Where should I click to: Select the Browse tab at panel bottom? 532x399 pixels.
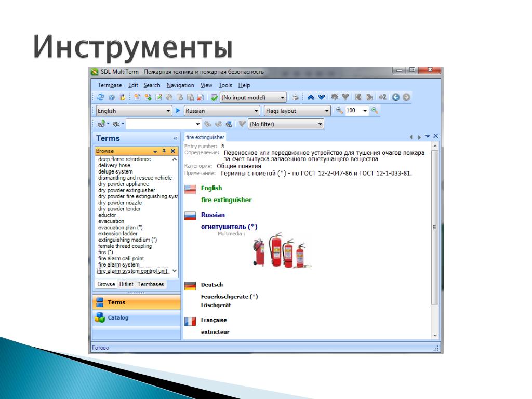(x=106, y=284)
